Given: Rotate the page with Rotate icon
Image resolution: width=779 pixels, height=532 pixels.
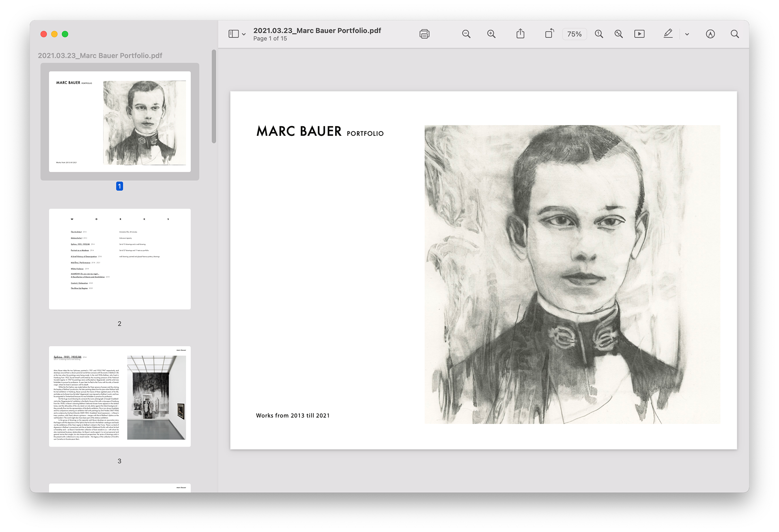Looking at the screenshot, I should [x=549, y=33].
